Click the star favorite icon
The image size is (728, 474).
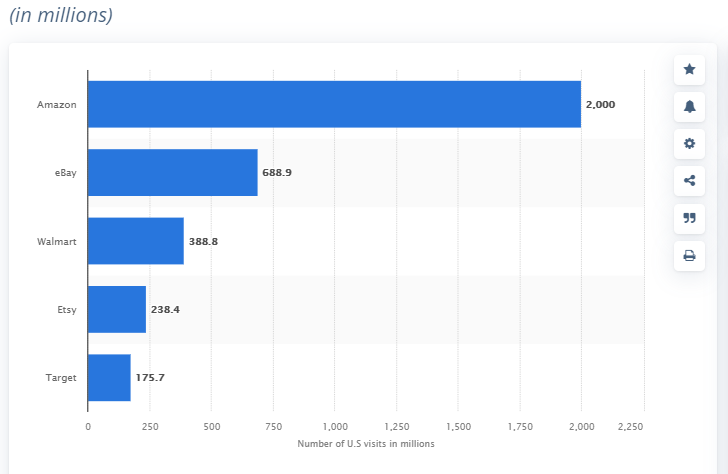689,70
